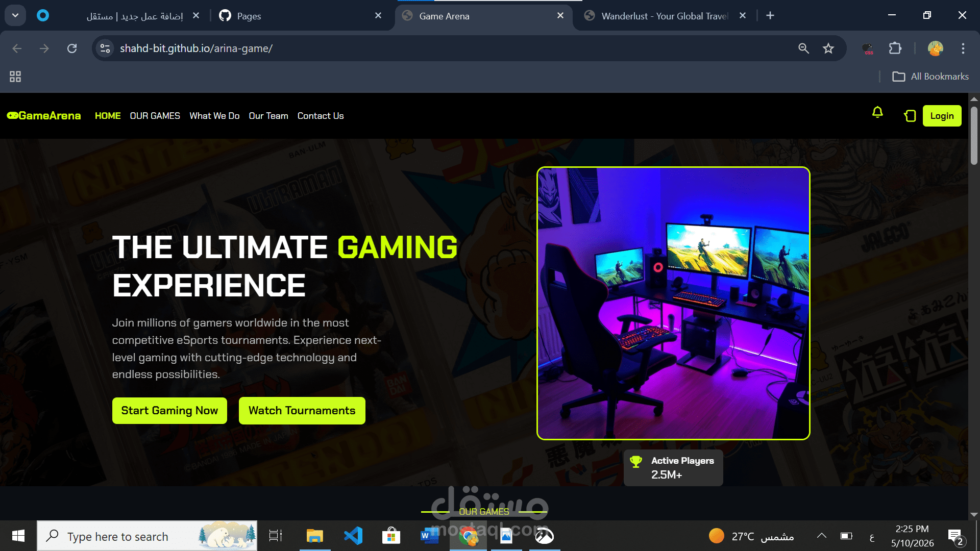Open the Chrome profile avatar
980x551 pixels.
click(x=935, y=48)
